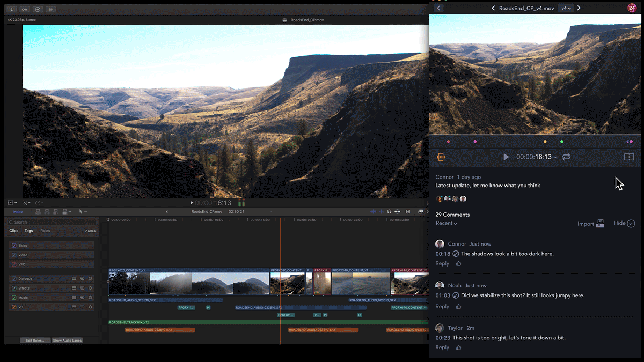This screenshot has height=362, width=644.
Task: Click the waveform audio icon in Frame.io panel
Action: click(x=441, y=157)
